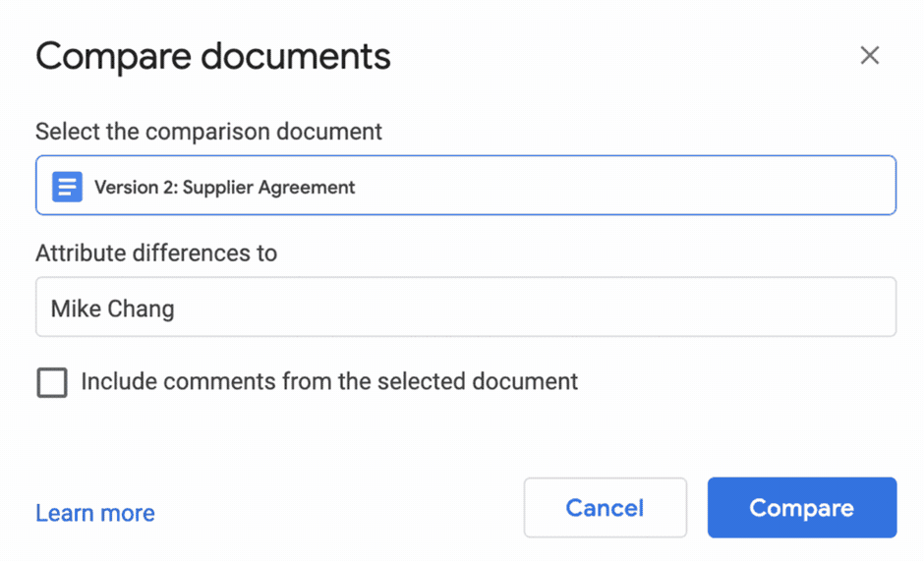Dismiss the dialog using the X icon
The width and height of the screenshot is (924, 561).
point(869,56)
